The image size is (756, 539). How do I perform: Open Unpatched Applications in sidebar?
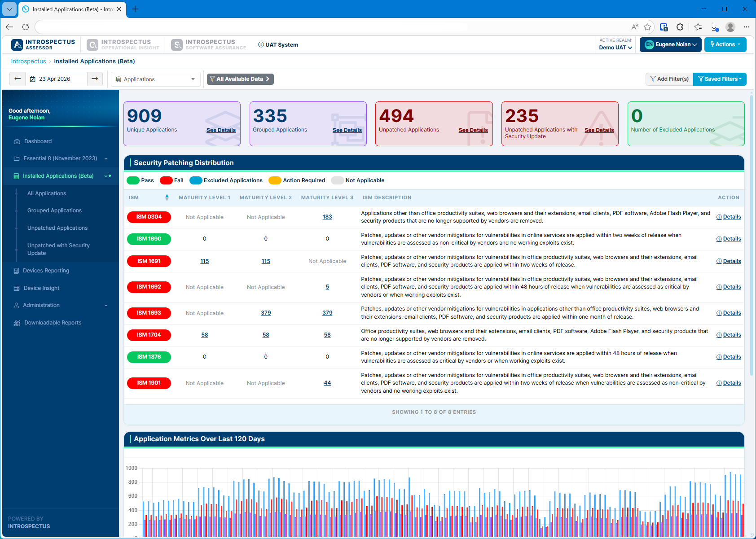click(57, 228)
